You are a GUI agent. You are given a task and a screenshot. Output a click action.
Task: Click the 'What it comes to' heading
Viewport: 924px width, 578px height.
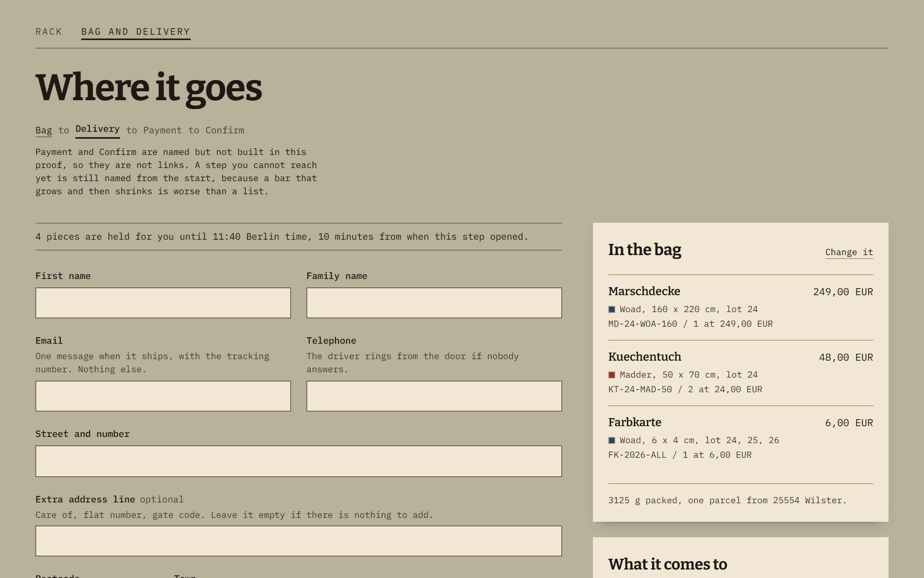[668, 564]
